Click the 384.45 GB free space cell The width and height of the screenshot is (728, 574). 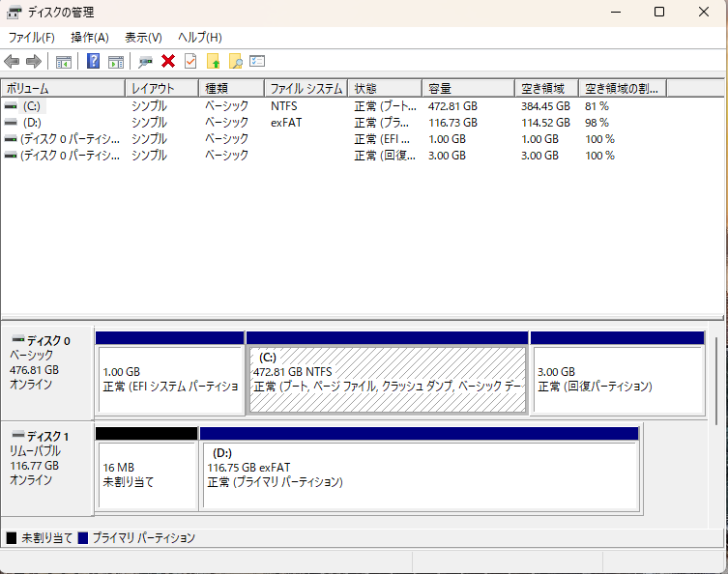coord(545,106)
